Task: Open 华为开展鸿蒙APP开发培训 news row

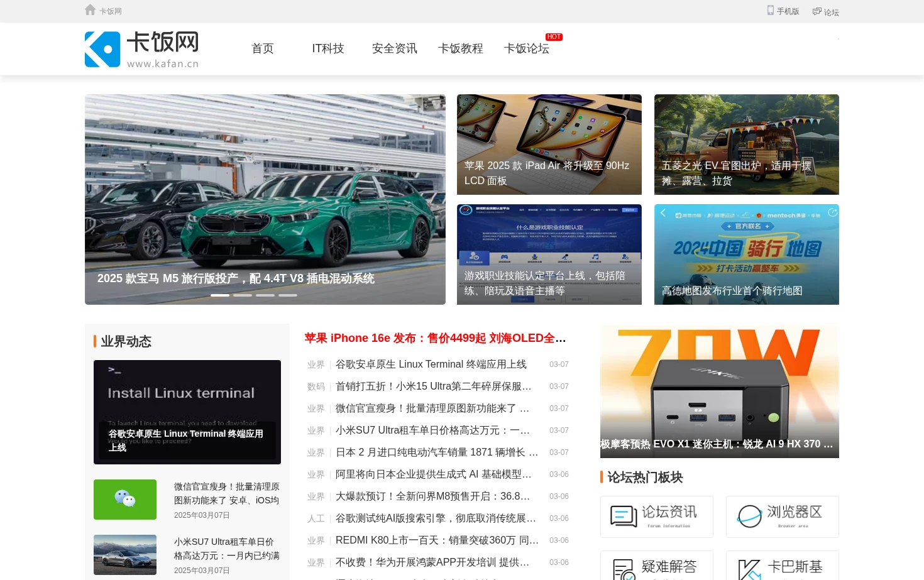Action: click(x=432, y=562)
